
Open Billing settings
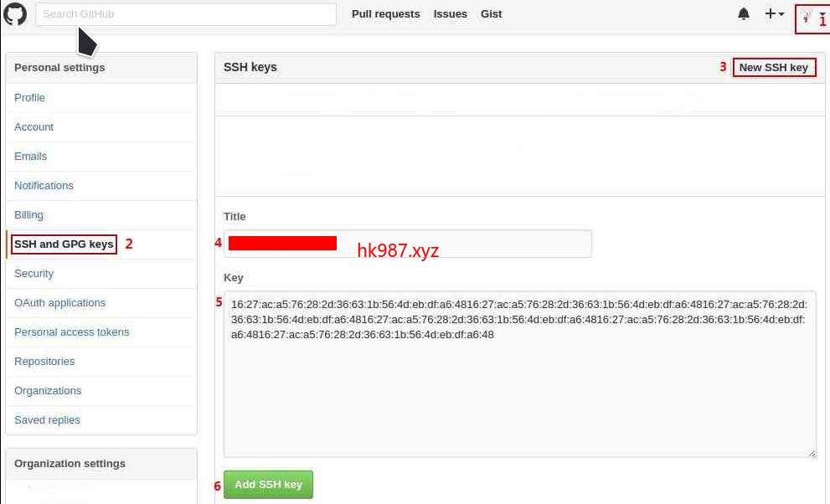coord(28,215)
